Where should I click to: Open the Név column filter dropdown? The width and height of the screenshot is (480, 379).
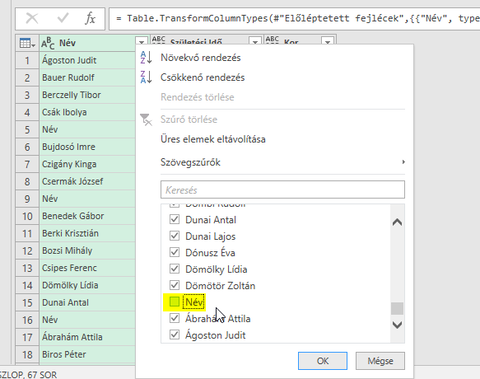(x=141, y=42)
